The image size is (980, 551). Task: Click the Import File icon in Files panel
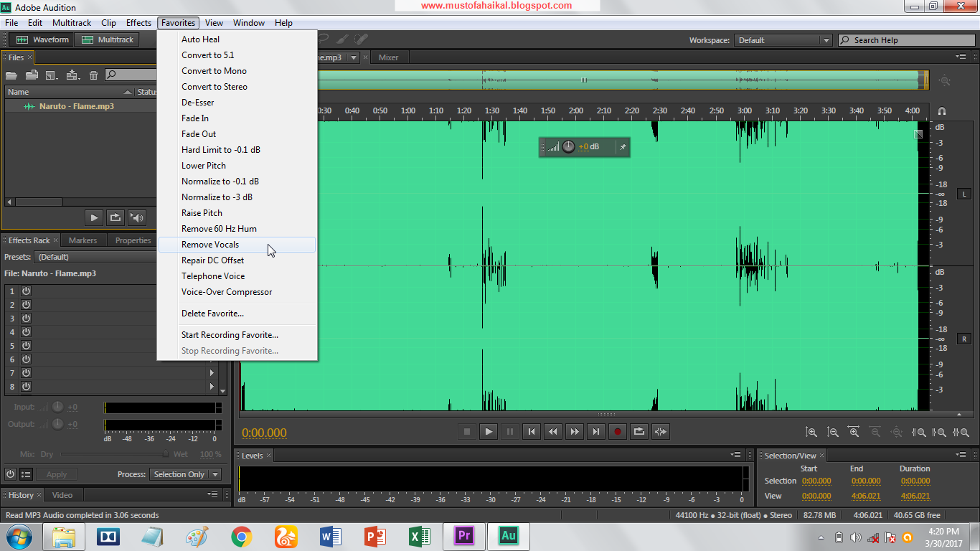(32, 75)
